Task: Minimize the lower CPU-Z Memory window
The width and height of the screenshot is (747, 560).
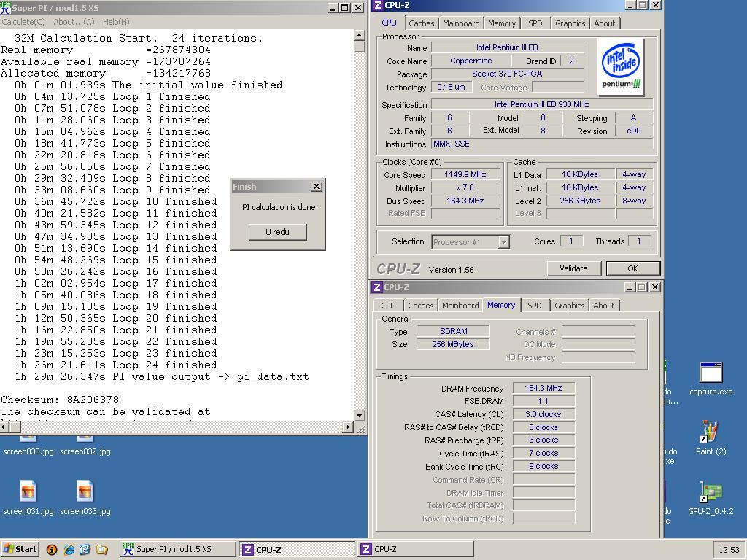Action: point(630,287)
